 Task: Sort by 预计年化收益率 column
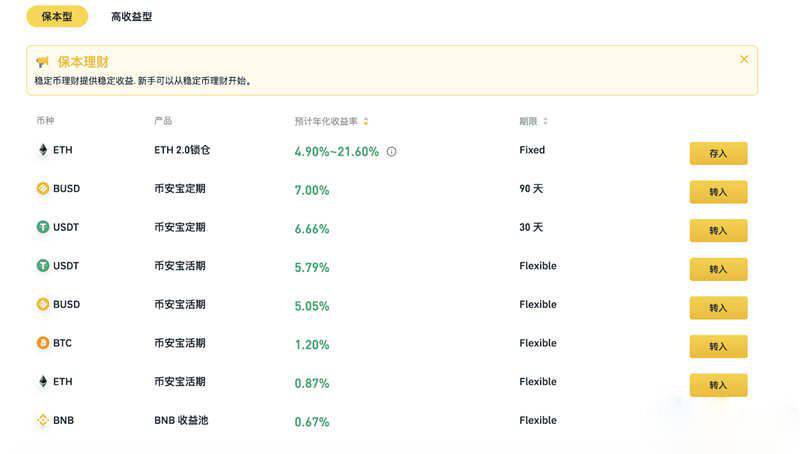366,121
